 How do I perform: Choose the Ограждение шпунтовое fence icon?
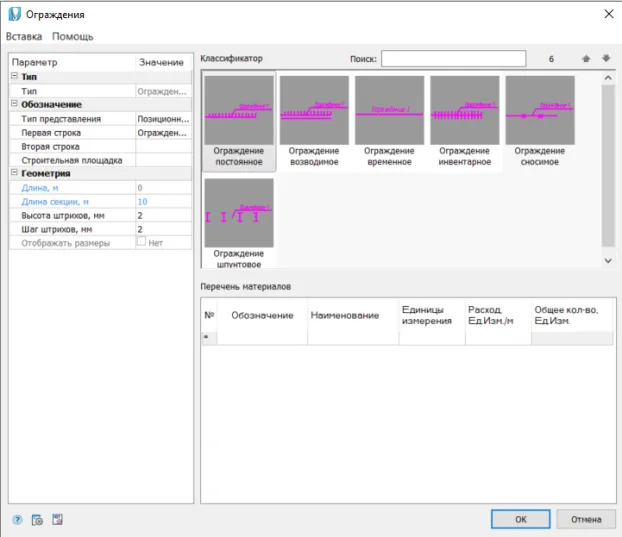(x=238, y=213)
